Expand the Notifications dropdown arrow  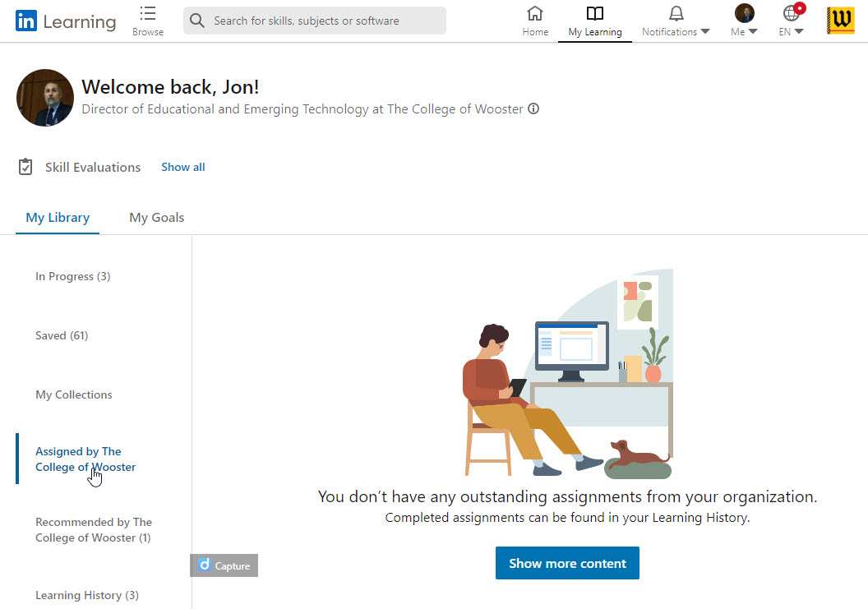pyautogui.click(x=705, y=32)
